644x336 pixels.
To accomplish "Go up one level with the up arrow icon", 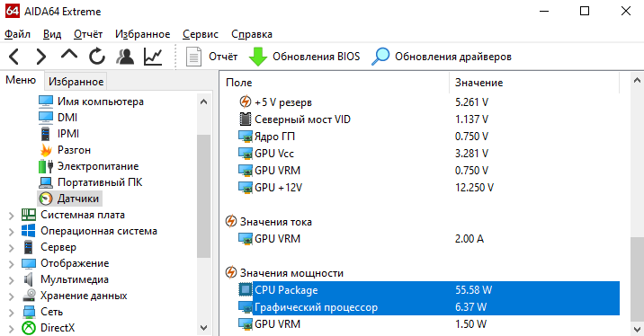I will (69, 55).
